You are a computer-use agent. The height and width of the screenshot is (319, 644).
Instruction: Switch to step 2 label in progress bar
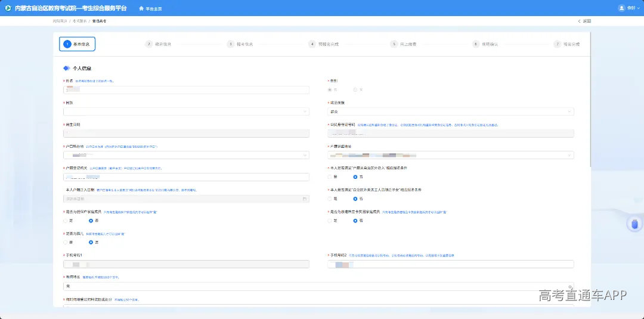(x=163, y=44)
